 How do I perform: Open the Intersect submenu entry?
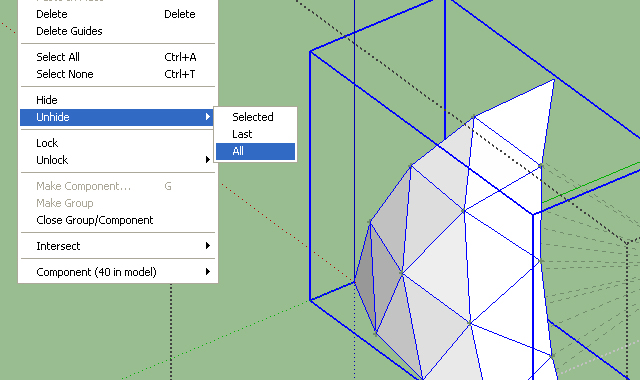point(118,246)
